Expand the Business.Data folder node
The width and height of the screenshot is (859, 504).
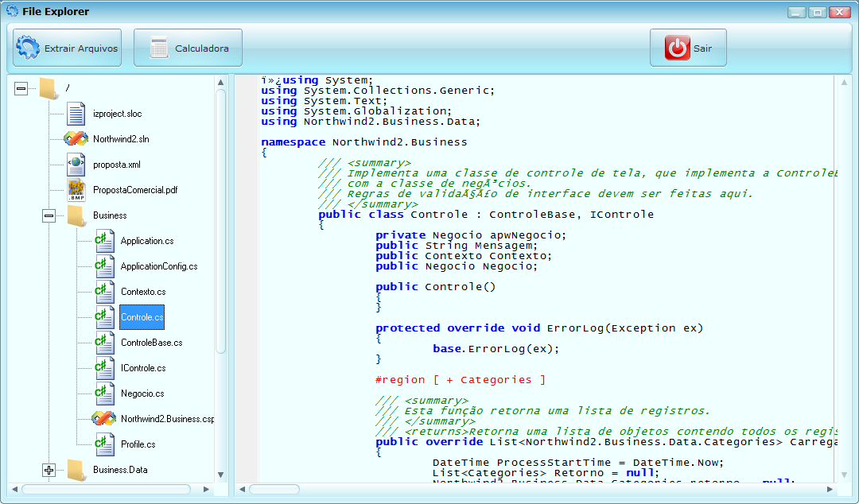49,470
